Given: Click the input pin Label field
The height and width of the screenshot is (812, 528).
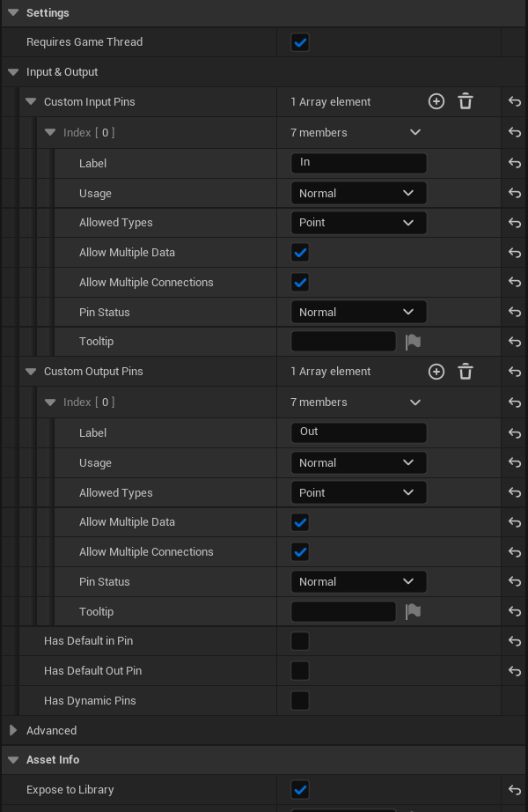Looking at the screenshot, I should click(x=358, y=163).
